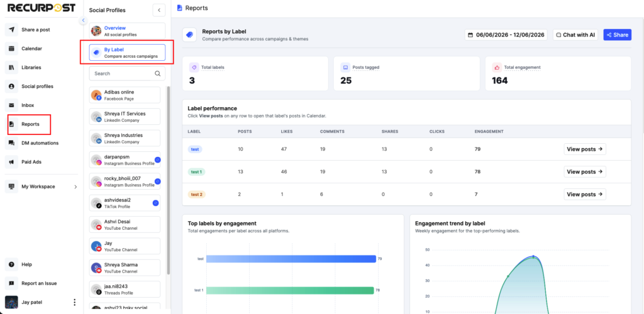Collapse the Social Profiles panel with the arrow button
This screenshot has width=644, height=314.
click(x=159, y=10)
